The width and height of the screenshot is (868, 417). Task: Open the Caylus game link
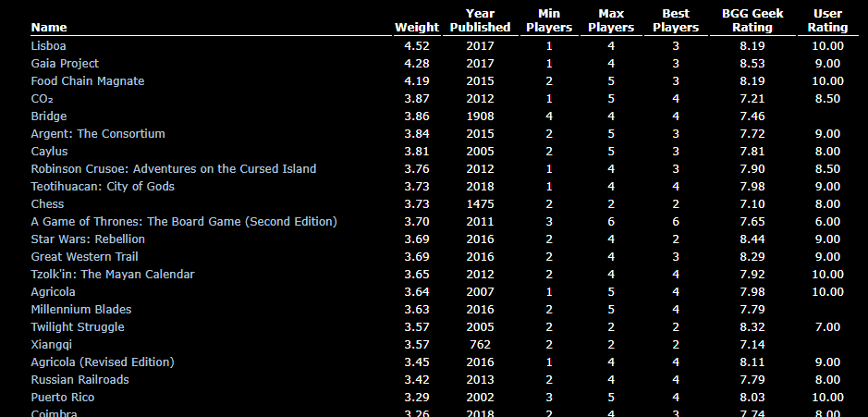tap(49, 152)
